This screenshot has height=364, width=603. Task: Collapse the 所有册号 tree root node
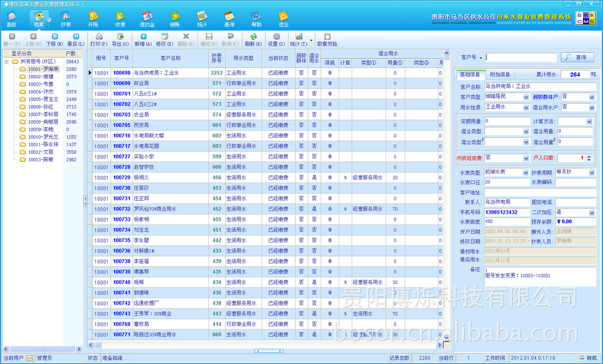[6, 61]
